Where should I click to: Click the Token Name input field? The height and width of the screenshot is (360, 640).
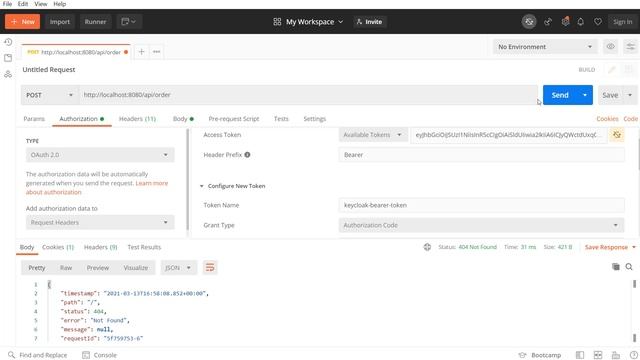(482, 205)
